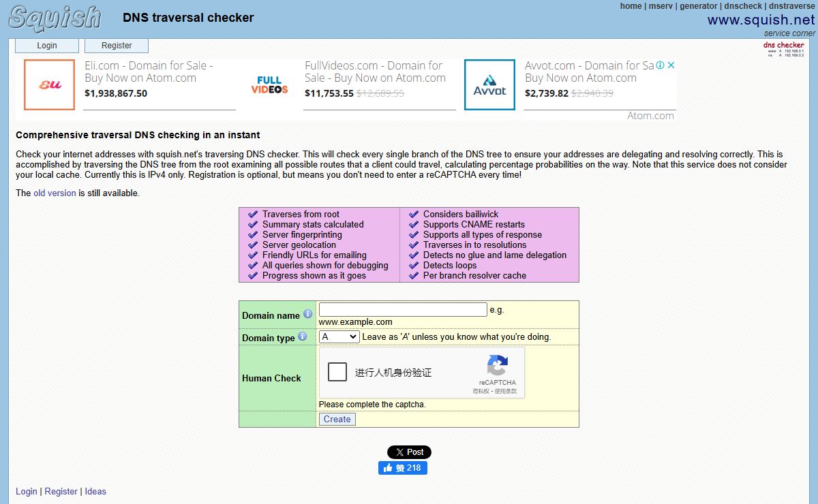Viewport: 818px width, 504px height.
Task: Click the 'DNS traversal checker' title
Action: coord(188,18)
